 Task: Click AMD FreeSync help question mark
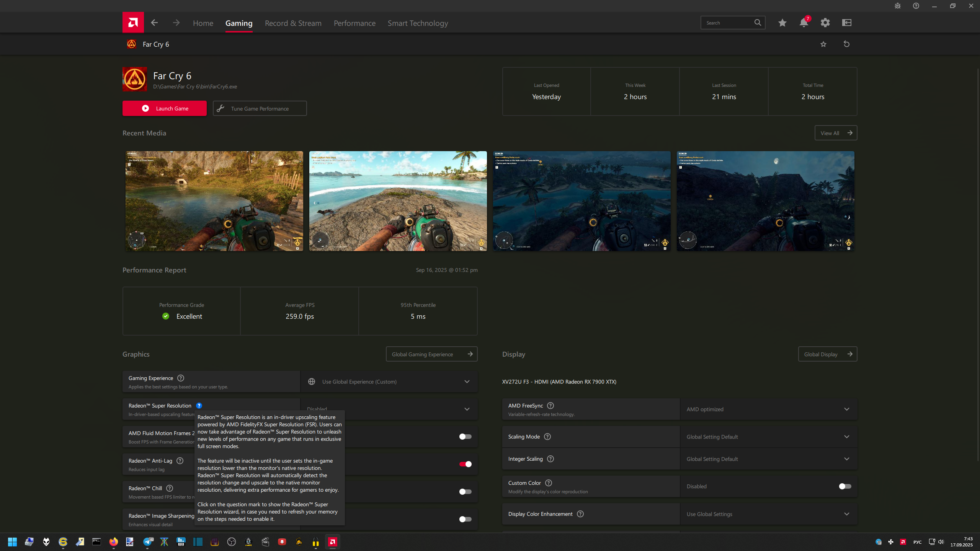550,406
